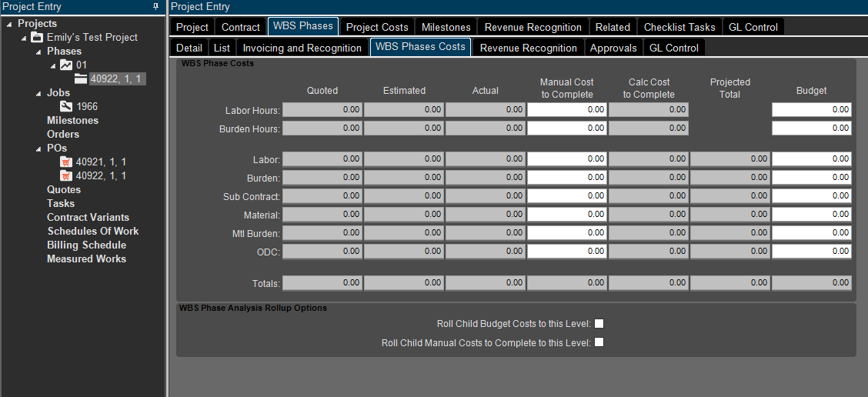
Task: Click the cart icon for PO 40922, 1, 1
Action: point(66,175)
